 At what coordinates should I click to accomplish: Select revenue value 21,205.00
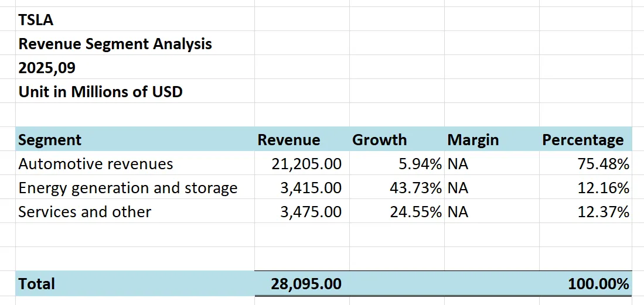coord(302,163)
